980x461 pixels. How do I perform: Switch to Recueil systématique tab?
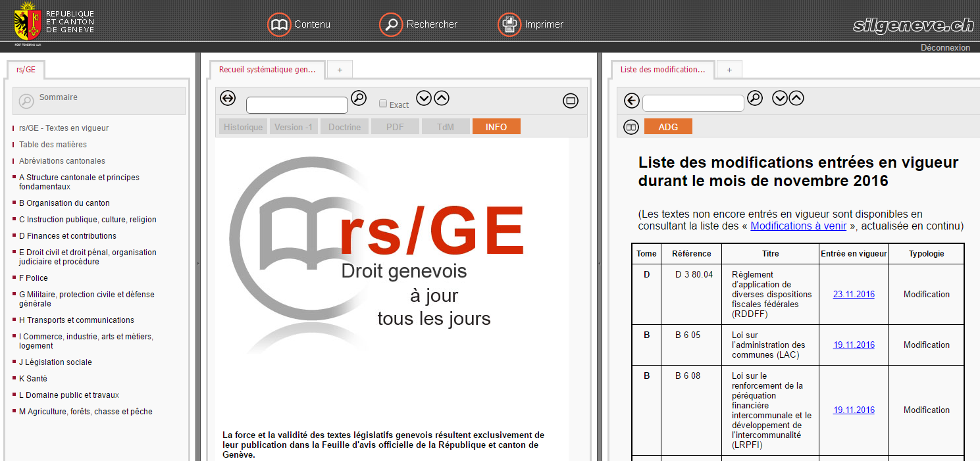(x=267, y=70)
